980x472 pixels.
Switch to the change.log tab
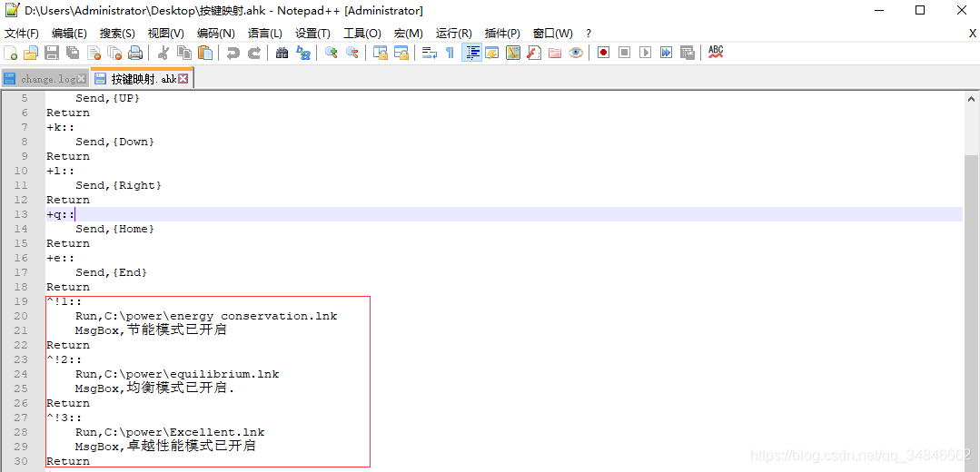click(44, 79)
